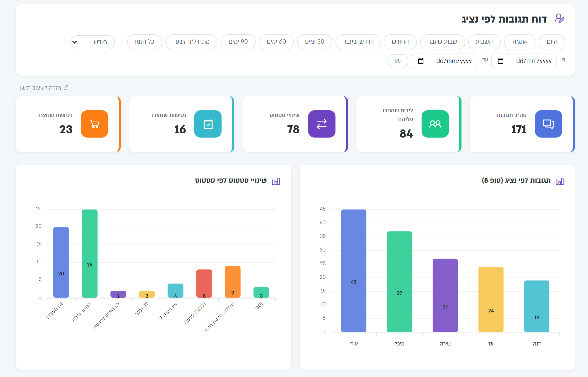
Task: Select the כל הזמן filter chip
Action: coord(144,42)
